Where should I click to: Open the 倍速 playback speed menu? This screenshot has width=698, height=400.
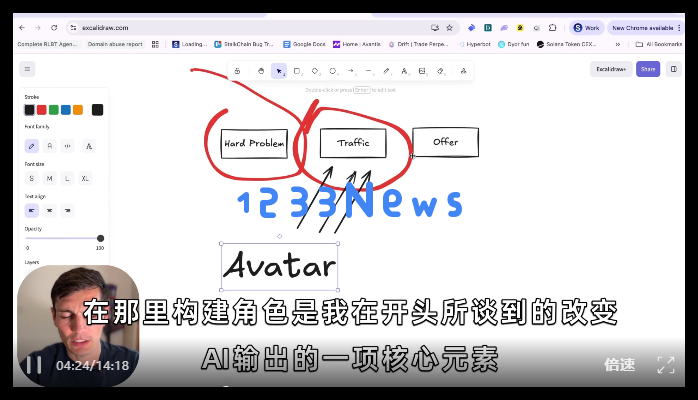[619, 365]
